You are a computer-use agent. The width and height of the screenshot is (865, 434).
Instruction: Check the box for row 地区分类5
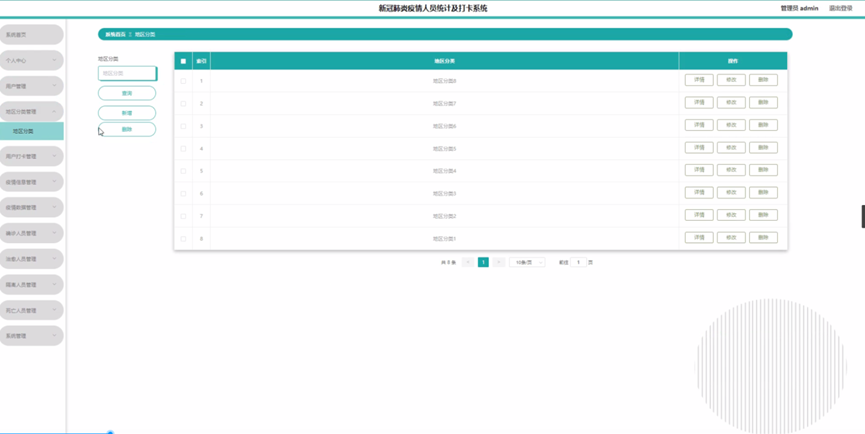[x=183, y=149]
